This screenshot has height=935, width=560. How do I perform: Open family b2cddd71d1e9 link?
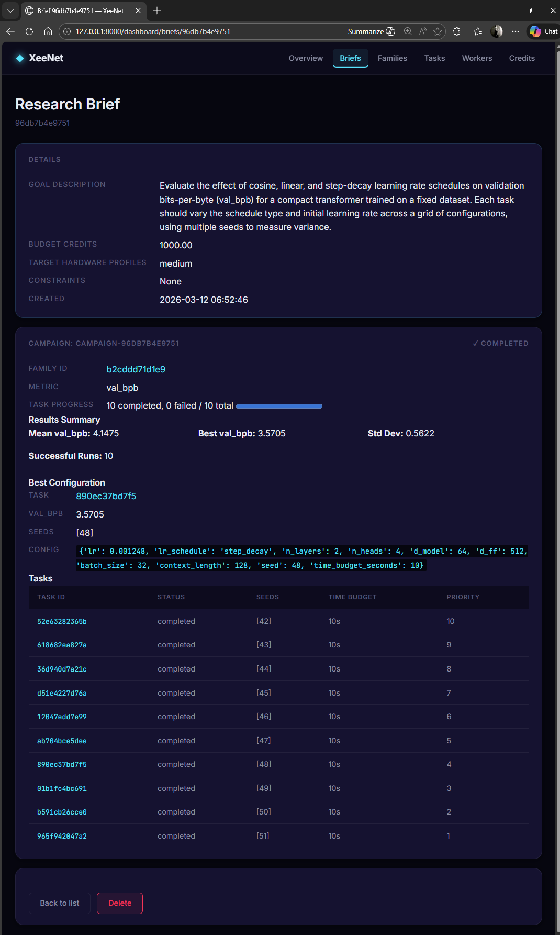tap(136, 369)
